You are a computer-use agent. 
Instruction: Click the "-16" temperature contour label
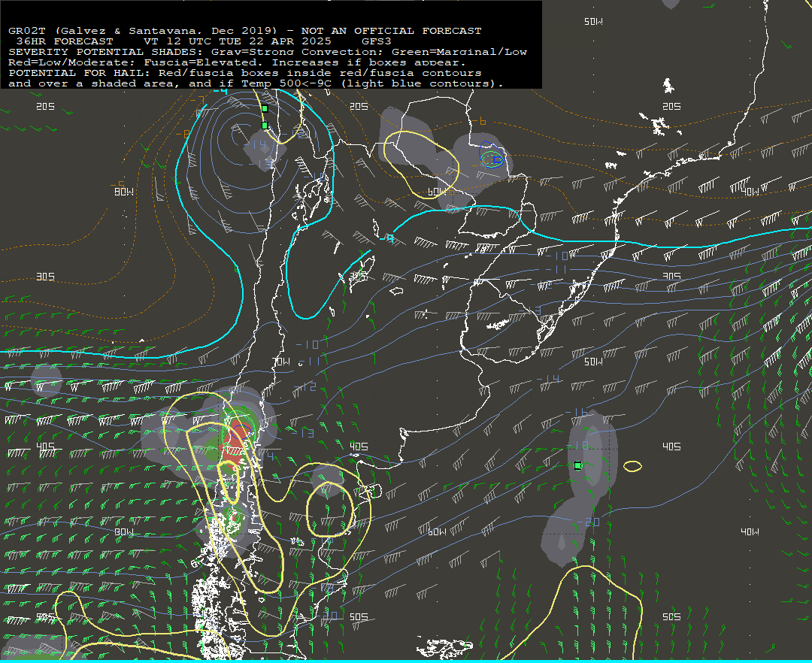[x=576, y=413]
